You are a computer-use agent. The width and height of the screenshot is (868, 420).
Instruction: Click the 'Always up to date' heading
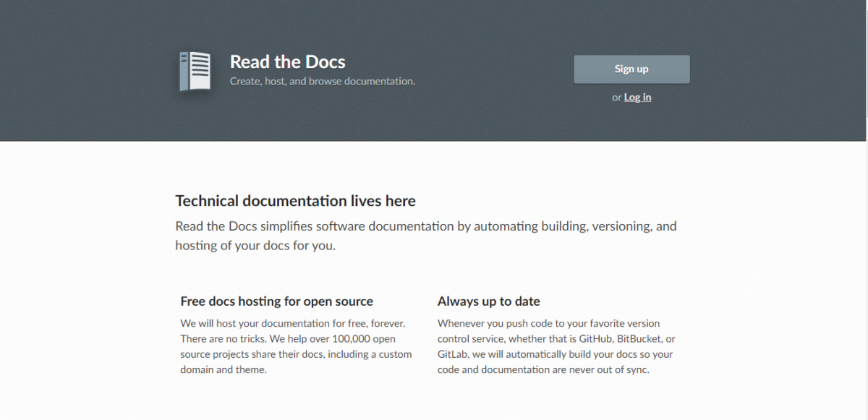[x=488, y=301]
